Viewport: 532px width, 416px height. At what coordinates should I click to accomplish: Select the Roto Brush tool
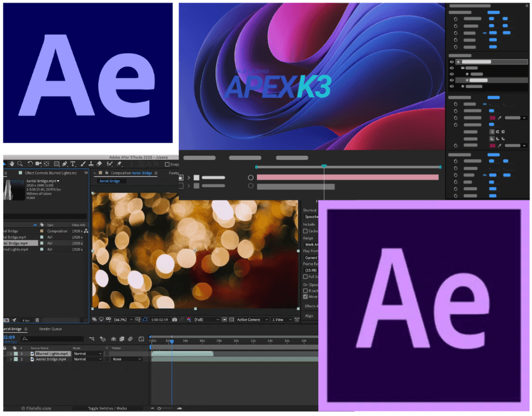109,164
